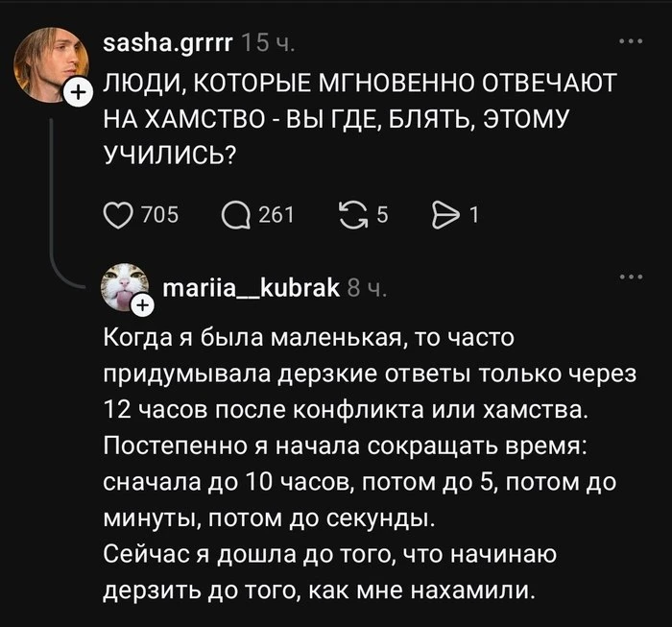Open mariia__kubrak's reply text body
The width and height of the screenshot is (672, 627).
370,464
